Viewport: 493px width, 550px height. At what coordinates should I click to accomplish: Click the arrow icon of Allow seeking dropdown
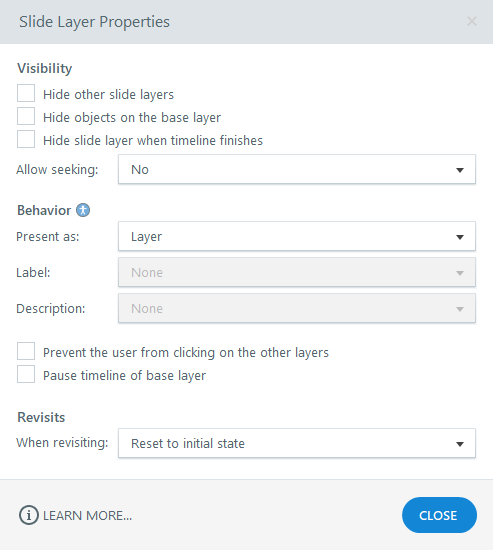tap(460, 170)
